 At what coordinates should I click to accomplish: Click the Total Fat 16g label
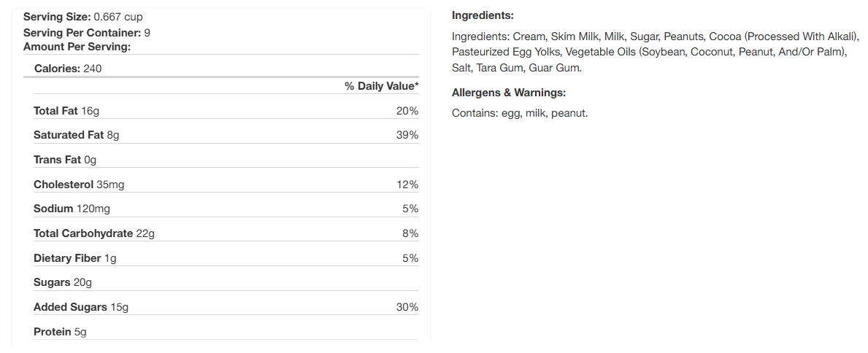pyautogui.click(x=66, y=111)
